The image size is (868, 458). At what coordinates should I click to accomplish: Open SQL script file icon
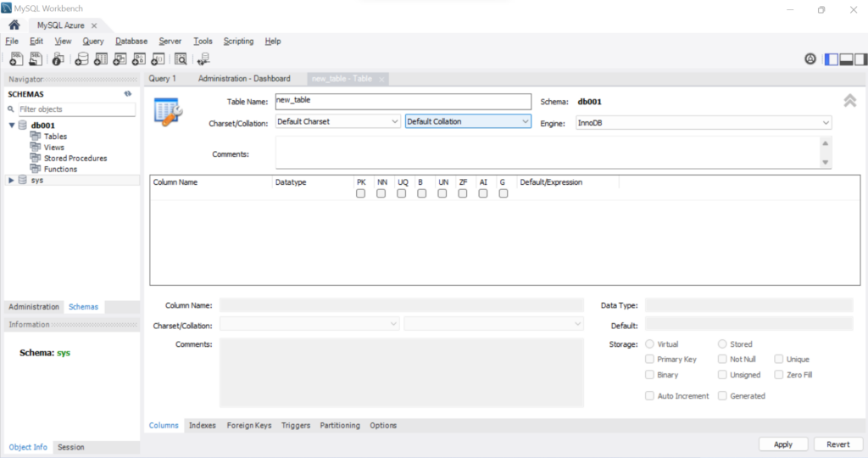(x=36, y=59)
